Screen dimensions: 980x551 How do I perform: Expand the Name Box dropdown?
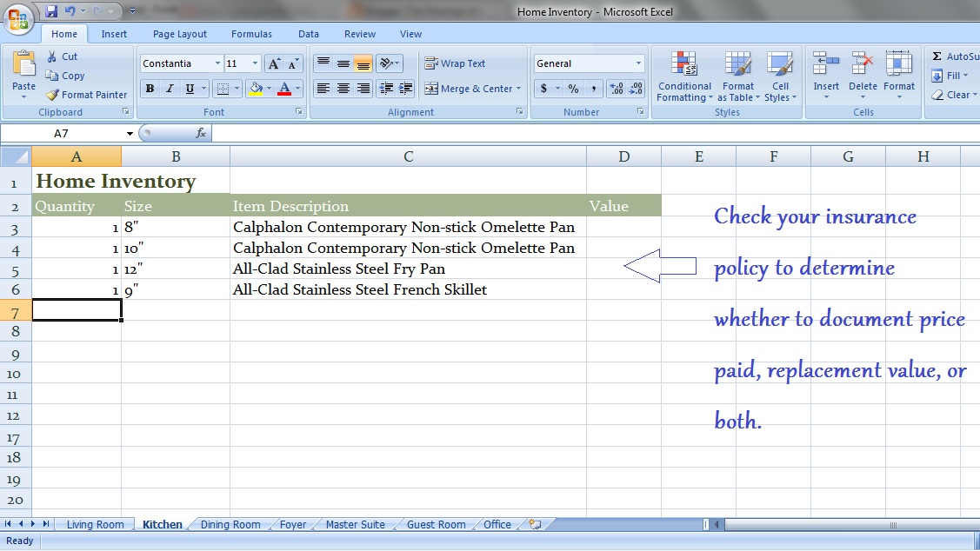coord(130,133)
